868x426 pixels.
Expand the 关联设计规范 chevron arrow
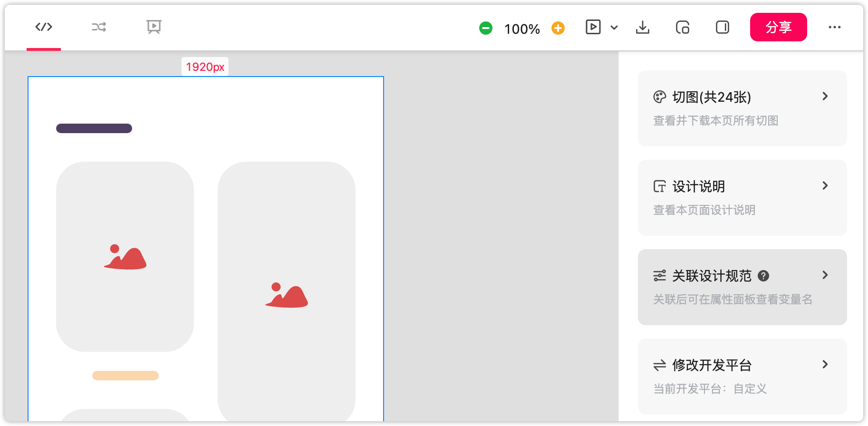pos(825,275)
